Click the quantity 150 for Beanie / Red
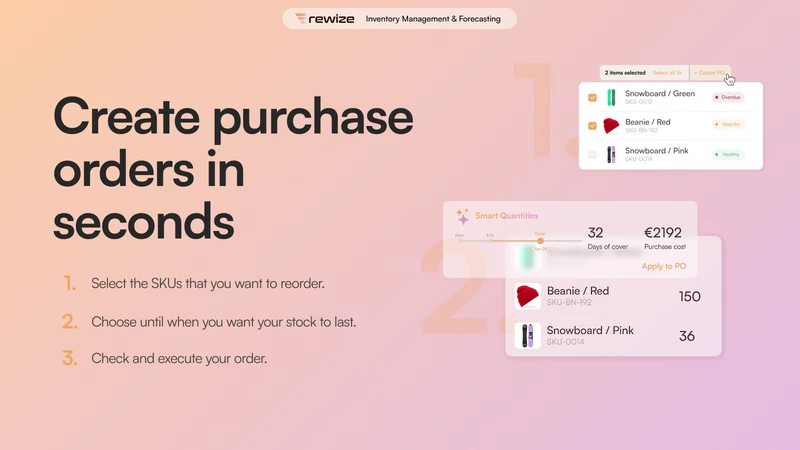The height and width of the screenshot is (450, 800). coord(689,296)
